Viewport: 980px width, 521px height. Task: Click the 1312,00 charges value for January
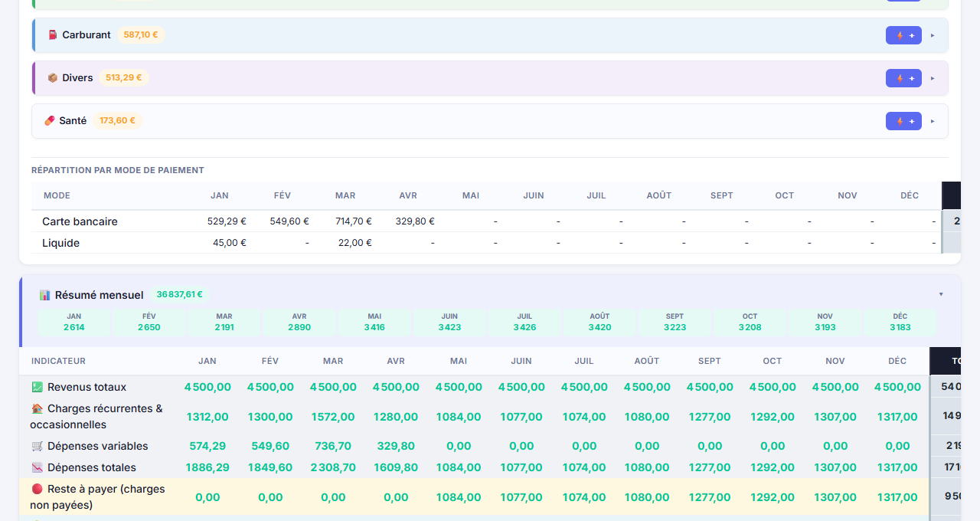pos(207,418)
